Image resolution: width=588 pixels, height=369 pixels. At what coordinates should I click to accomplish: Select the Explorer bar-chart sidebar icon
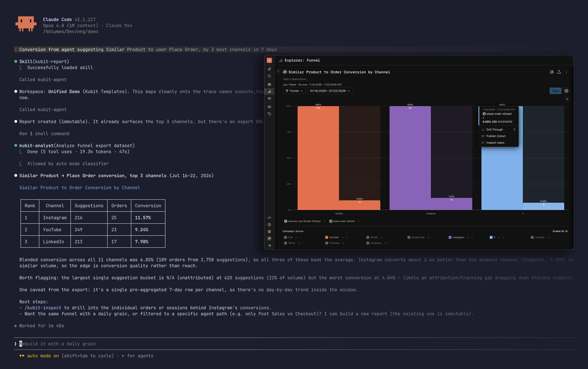[x=269, y=92]
